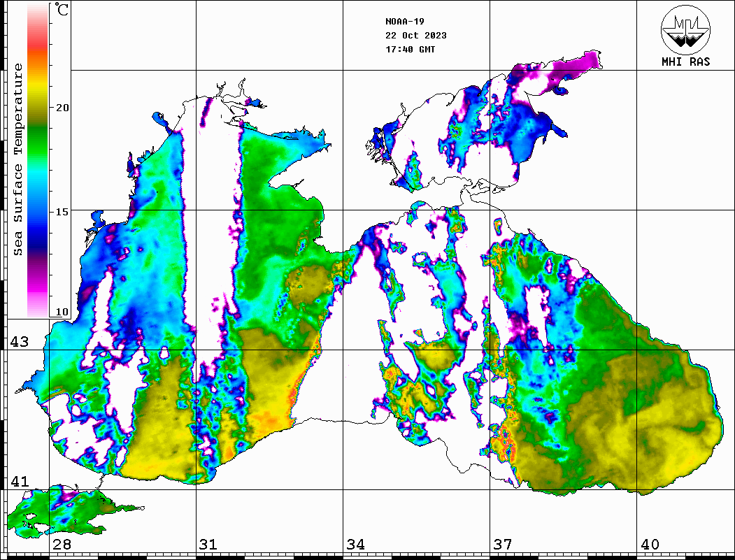Click the longitude label '40'

click(x=650, y=545)
